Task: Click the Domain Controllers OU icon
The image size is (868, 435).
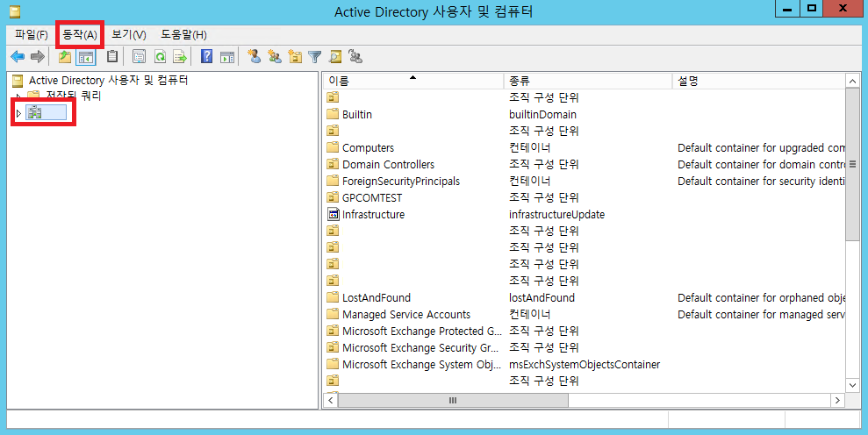Action: 332,164
